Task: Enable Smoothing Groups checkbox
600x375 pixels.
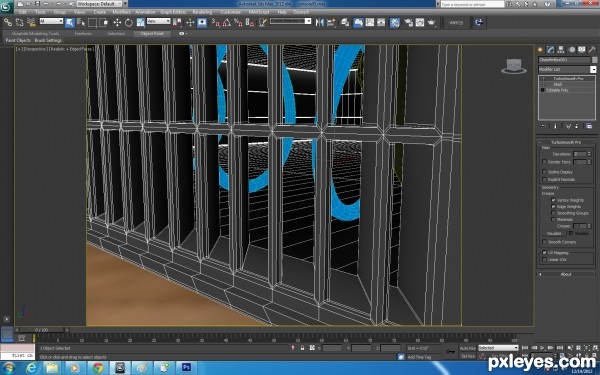Action: 553,213
